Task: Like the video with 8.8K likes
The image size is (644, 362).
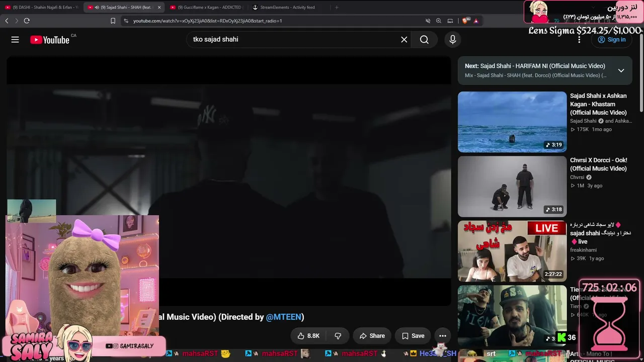Action: (308, 336)
